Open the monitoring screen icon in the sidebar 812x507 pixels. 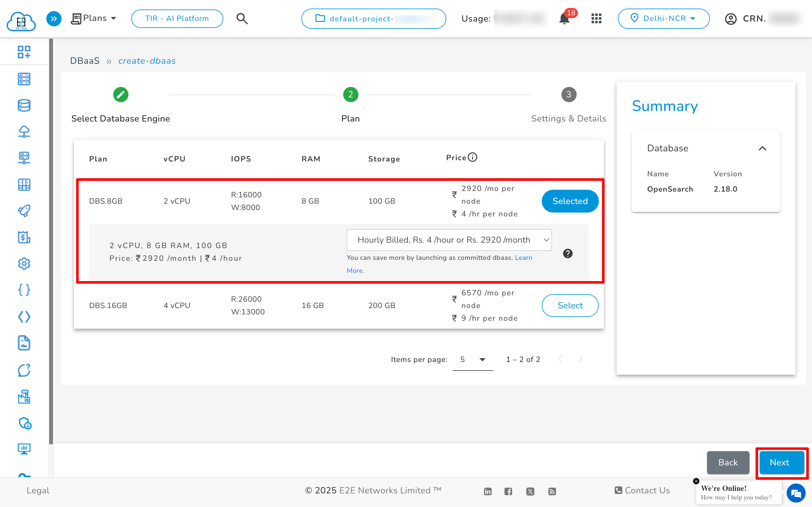24,449
